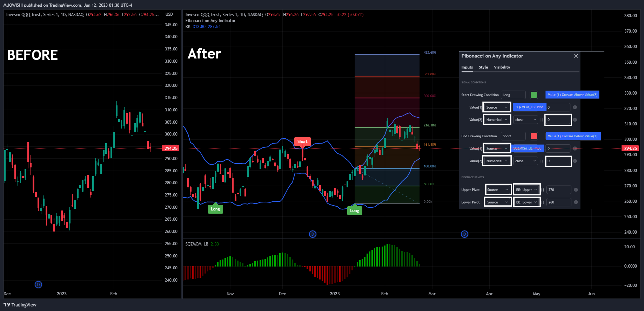The image size is (644, 311).
Task: Click the Lower Pivot 260 value field
Action: point(559,202)
